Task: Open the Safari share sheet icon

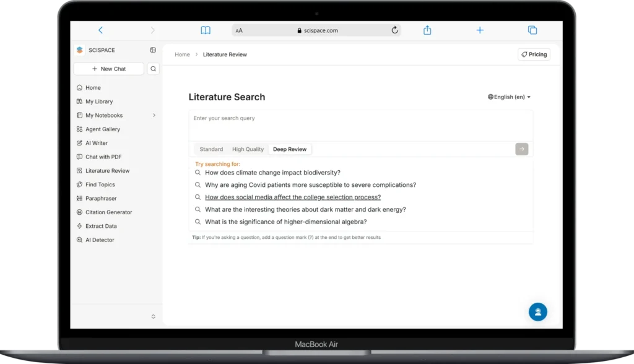Action: tap(427, 30)
